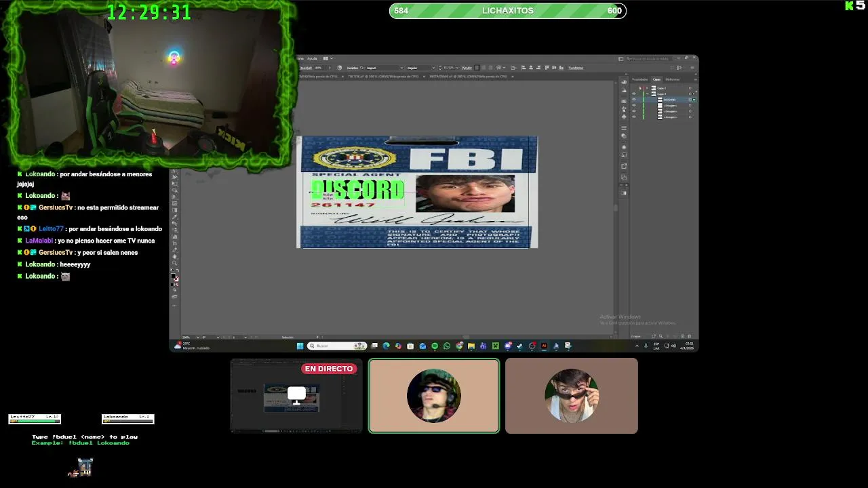The image size is (868, 488).
Task: Toggle visibility of the DISCORD layer
Action: 634,100
